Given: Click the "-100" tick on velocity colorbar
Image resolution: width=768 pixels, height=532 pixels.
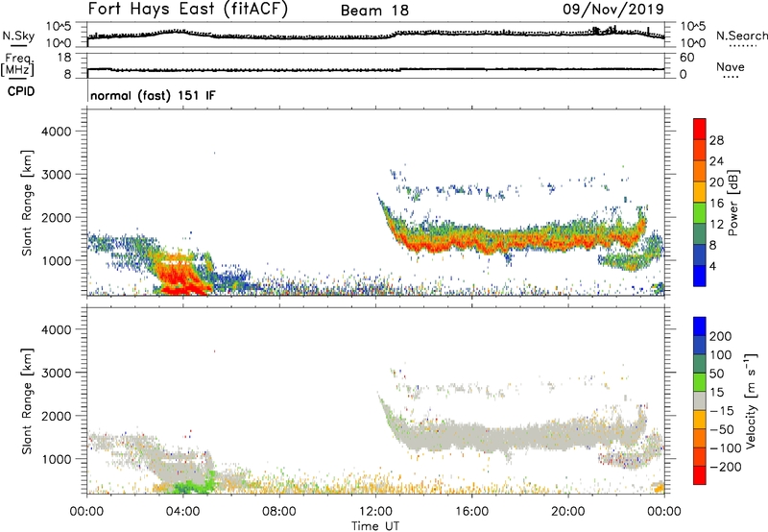Looking at the screenshot, I should coord(726,448).
